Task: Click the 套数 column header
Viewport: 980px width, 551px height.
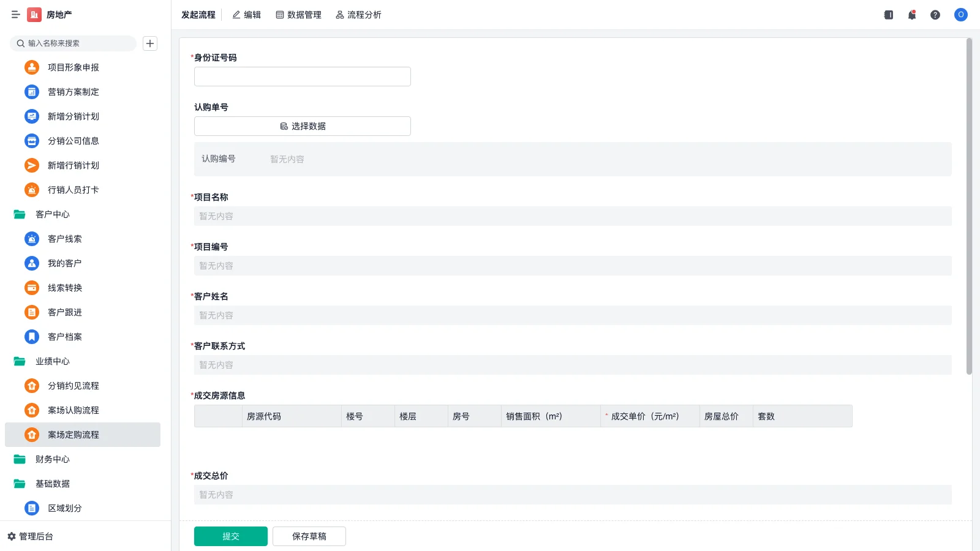Action: click(802, 416)
